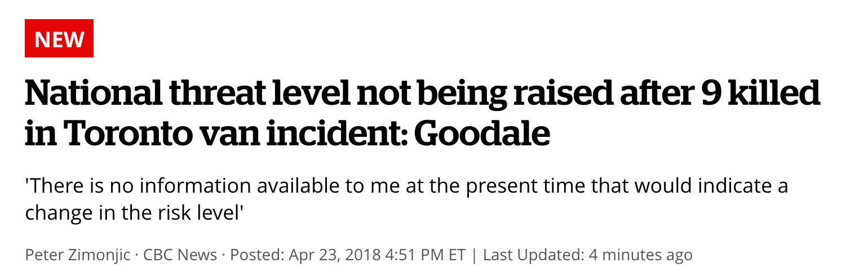Image resolution: width=868 pixels, height=276 pixels.
Task: Click author name Peter Zimonjic
Action: point(78,255)
